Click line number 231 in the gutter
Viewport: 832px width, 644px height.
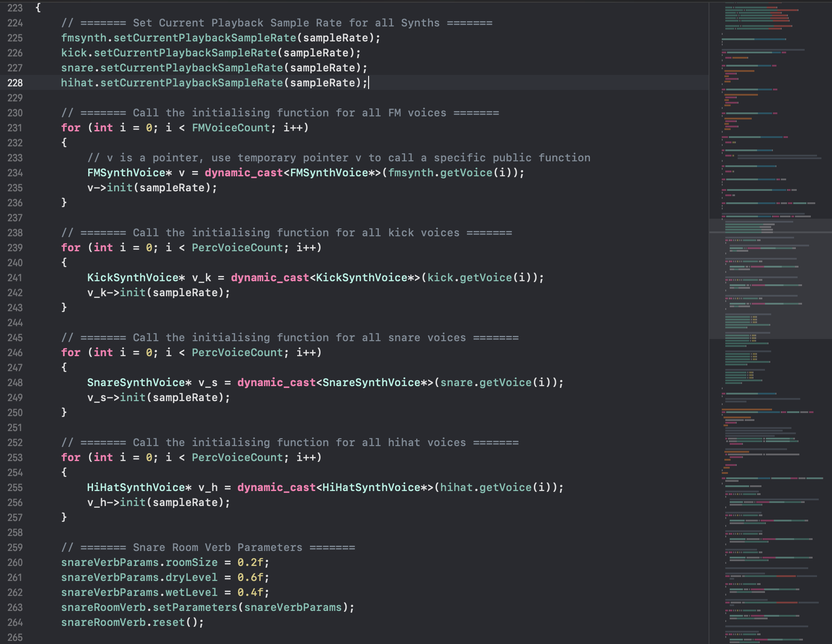[x=15, y=128]
